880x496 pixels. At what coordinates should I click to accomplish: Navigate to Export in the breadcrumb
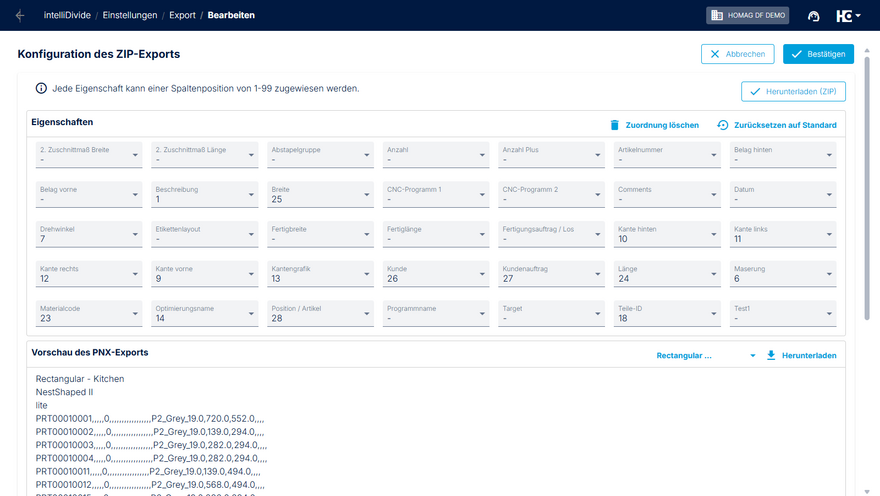click(x=184, y=15)
